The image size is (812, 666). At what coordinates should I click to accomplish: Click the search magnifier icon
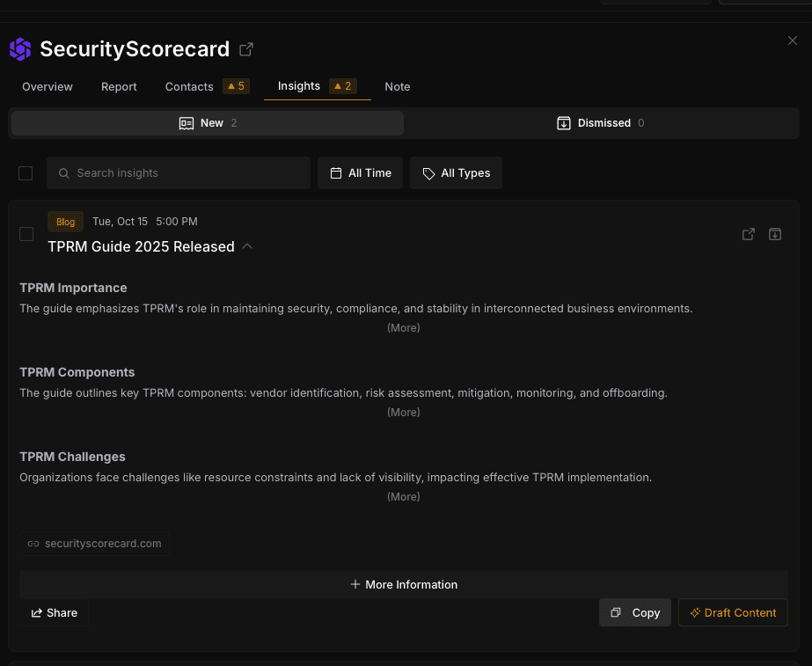63,173
